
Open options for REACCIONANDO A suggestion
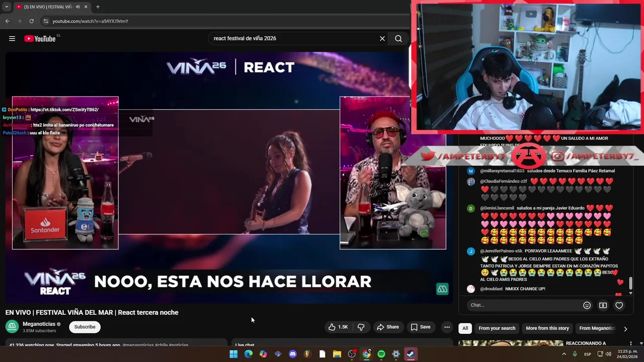click(x=630, y=344)
